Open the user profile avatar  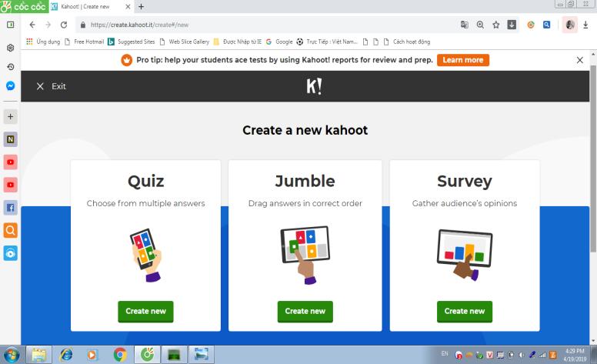(570, 25)
